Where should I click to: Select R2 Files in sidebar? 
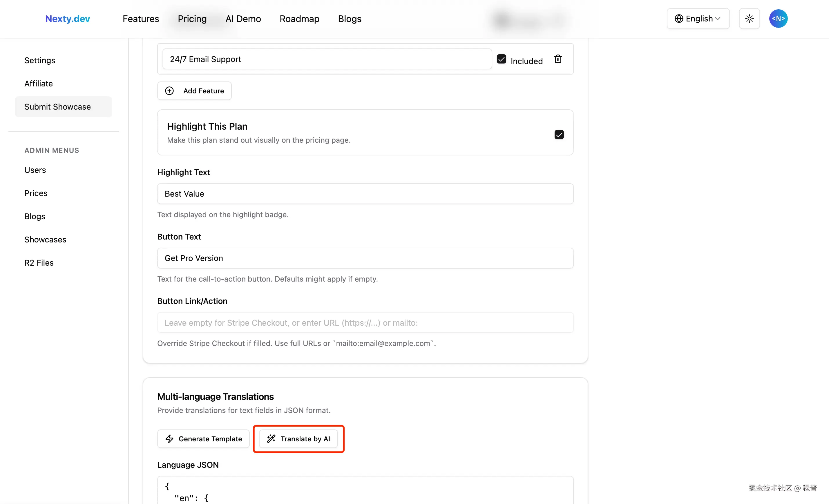coord(39,263)
